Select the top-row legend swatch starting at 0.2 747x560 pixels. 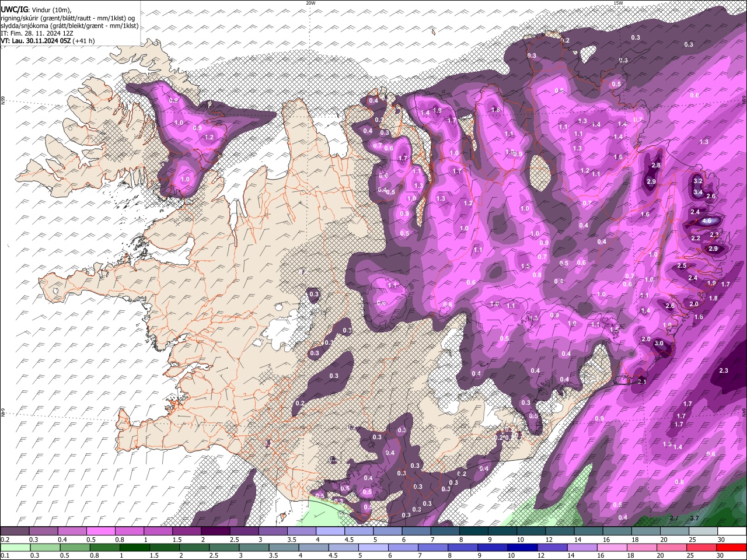click(x=15, y=531)
